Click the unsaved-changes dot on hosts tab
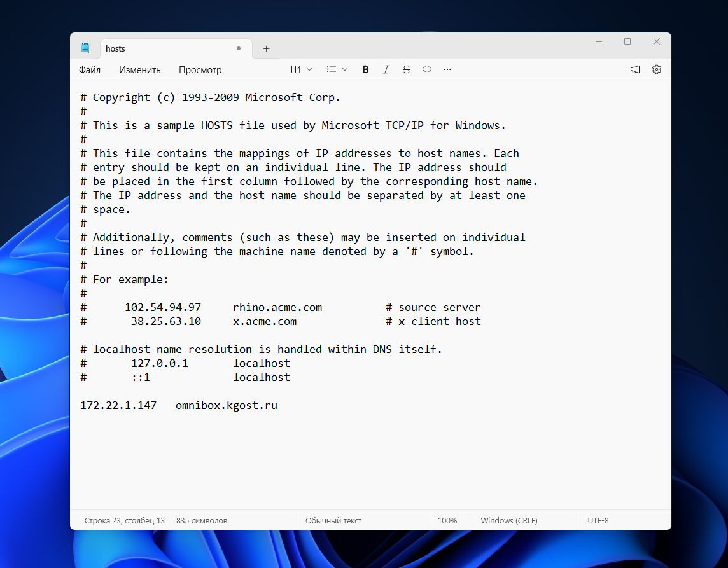This screenshot has width=728, height=568. pos(239,48)
